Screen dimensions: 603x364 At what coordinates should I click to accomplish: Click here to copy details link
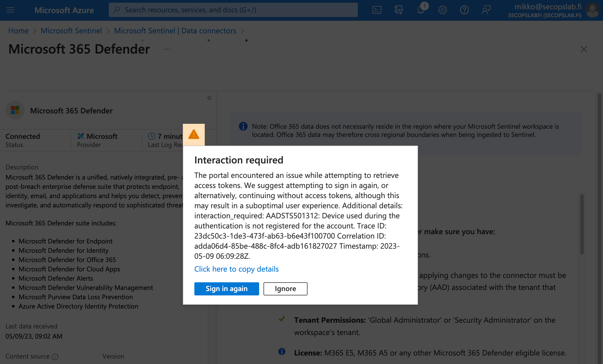(236, 269)
